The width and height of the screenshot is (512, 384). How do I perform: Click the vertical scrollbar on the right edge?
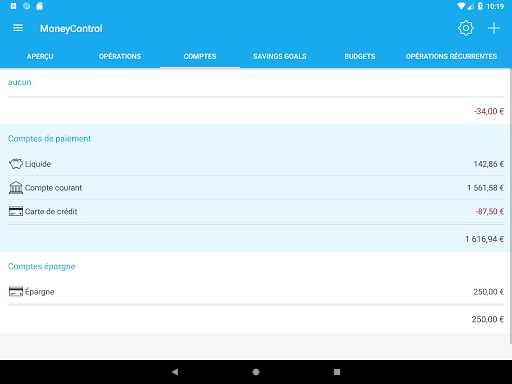[510, 206]
